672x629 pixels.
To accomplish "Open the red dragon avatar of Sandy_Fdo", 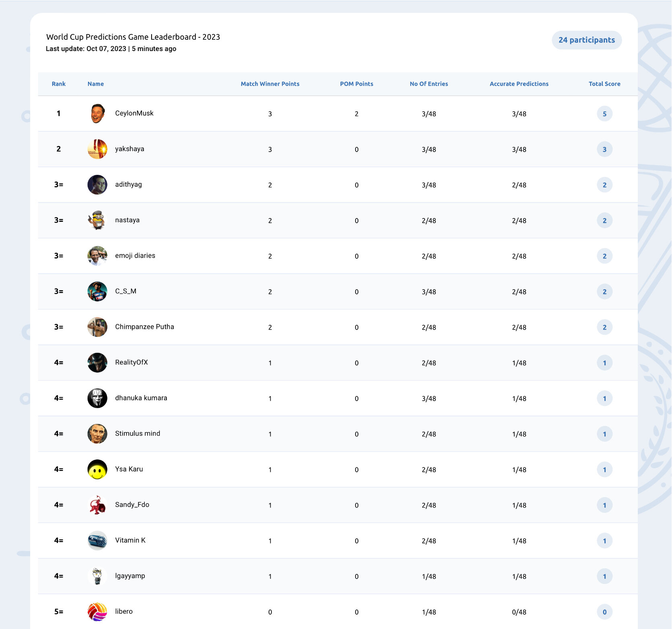I will click(x=97, y=505).
